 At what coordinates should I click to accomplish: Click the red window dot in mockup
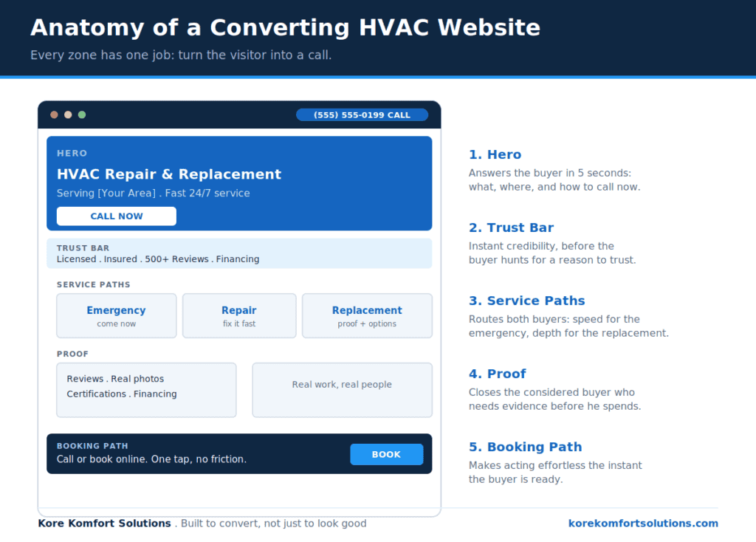click(54, 114)
